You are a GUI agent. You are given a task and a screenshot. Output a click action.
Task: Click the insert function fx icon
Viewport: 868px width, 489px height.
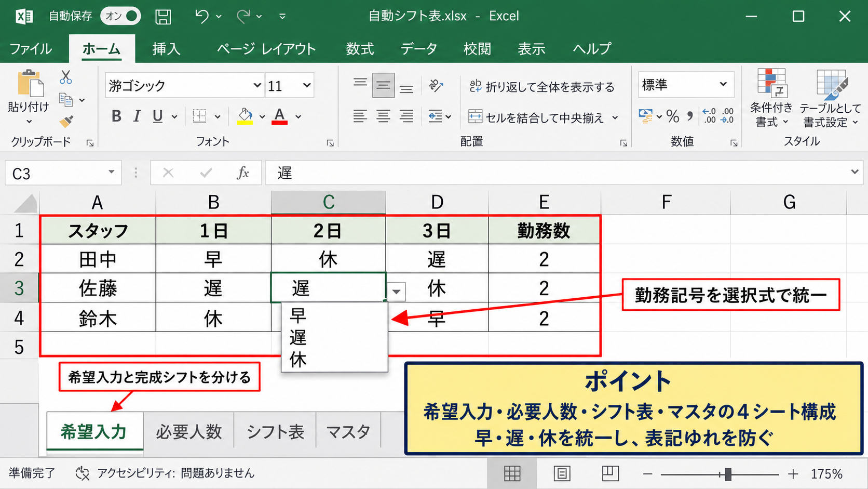click(x=242, y=173)
